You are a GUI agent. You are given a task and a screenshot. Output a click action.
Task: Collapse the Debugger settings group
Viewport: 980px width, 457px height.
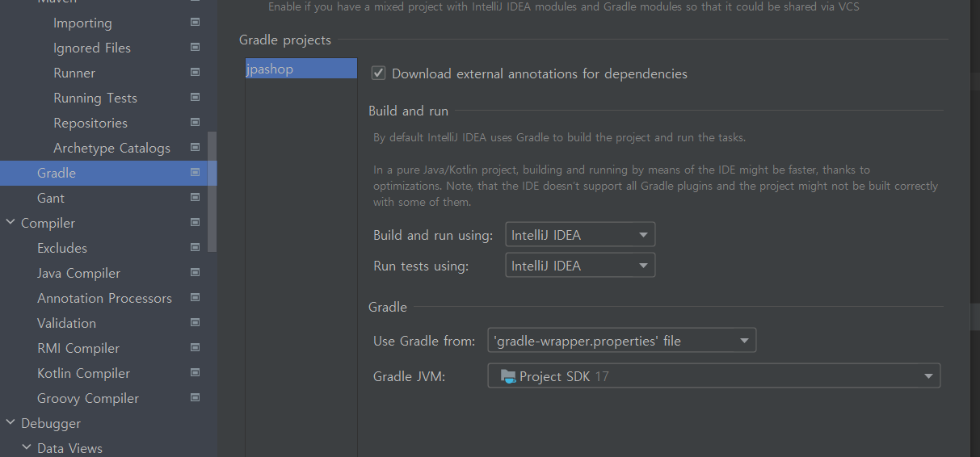[10, 423]
